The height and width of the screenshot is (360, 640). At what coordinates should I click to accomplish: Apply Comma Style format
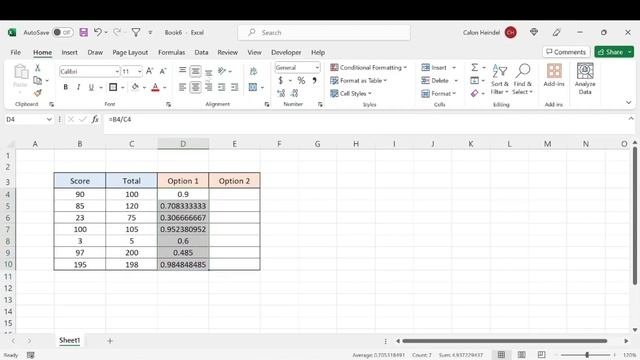pyautogui.click(x=314, y=80)
